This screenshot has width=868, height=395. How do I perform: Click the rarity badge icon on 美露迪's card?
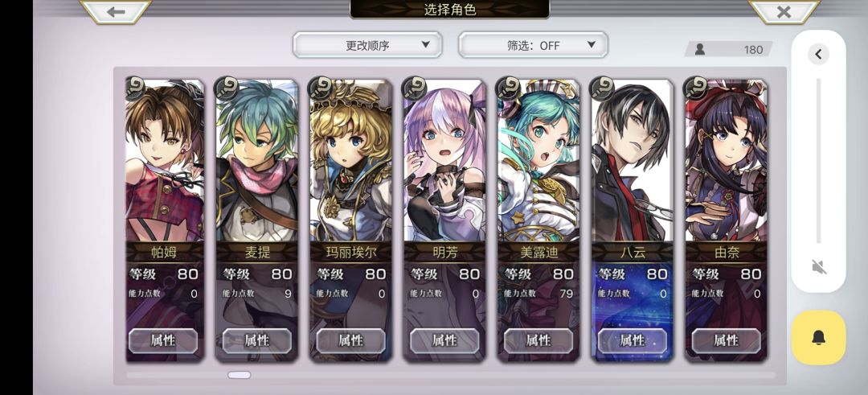pos(508,88)
